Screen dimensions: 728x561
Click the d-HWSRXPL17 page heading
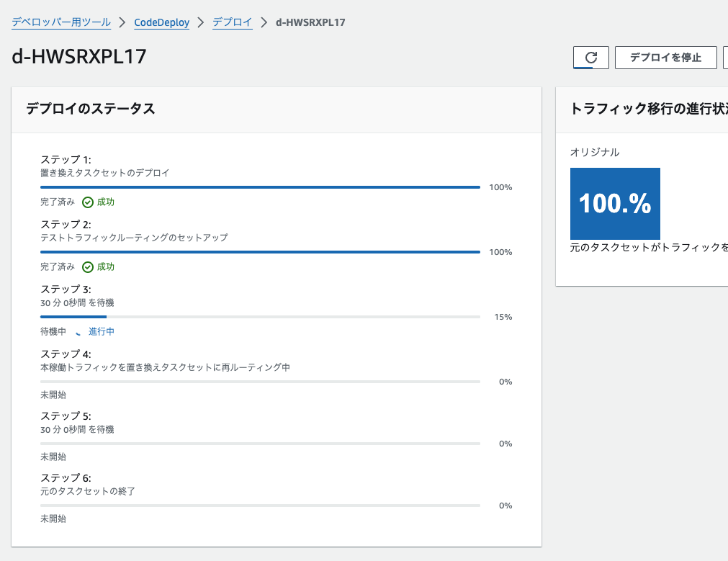[79, 57]
